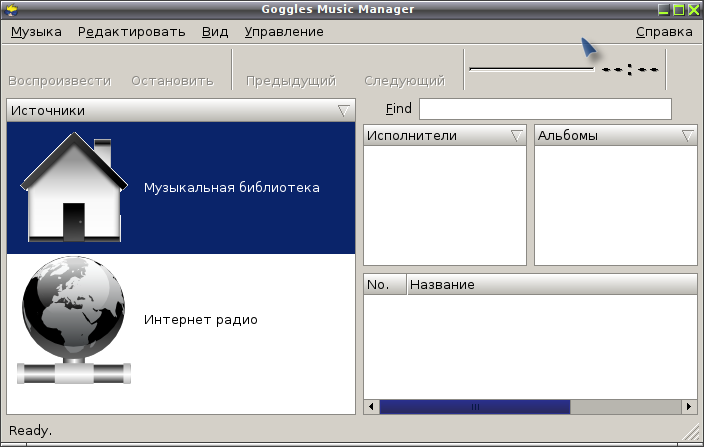
Task: Click the Название column header
Action: pyautogui.click(x=552, y=285)
